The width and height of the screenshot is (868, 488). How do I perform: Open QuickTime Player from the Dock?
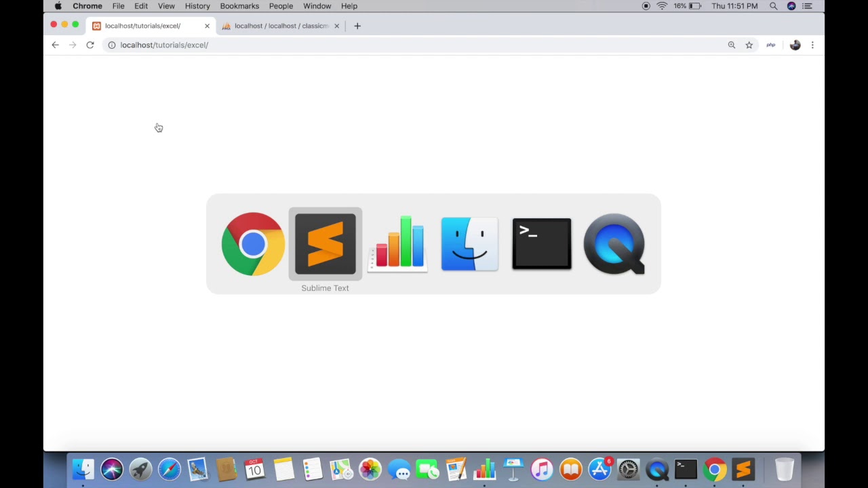click(657, 469)
